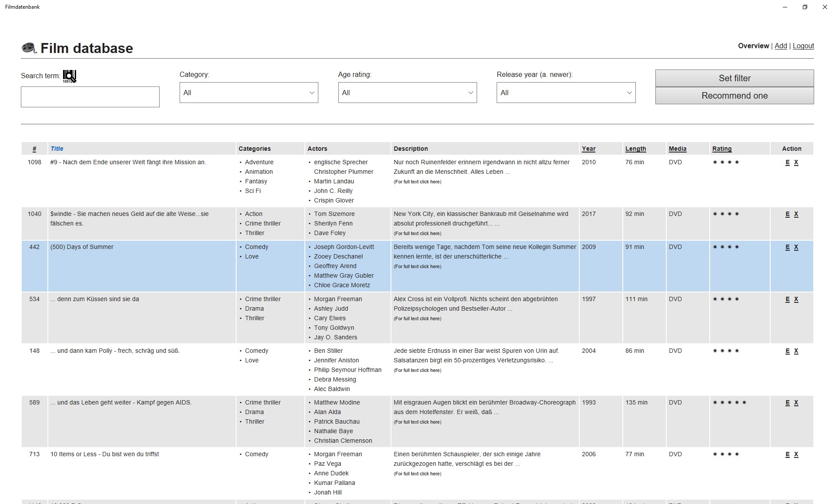Click the film reel logo icon
Viewport: 835px width, 504px height.
[29, 48]
